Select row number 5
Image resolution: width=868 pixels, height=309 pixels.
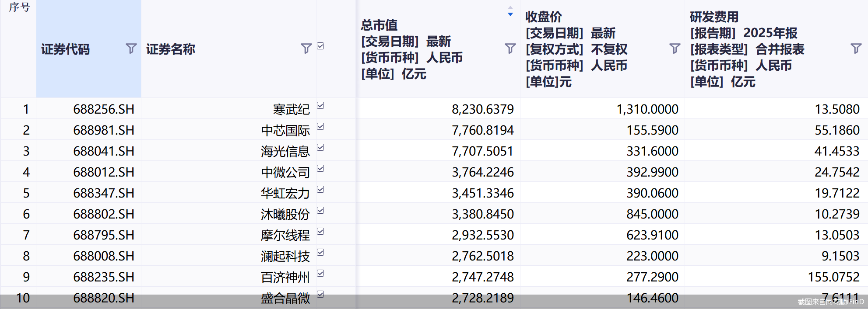[x=26, y=193]
